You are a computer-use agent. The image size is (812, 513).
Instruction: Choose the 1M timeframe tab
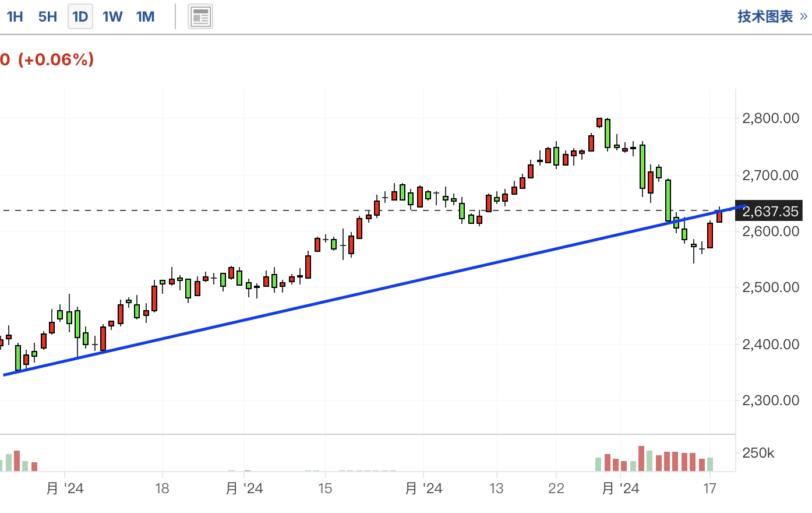(145, 16)
